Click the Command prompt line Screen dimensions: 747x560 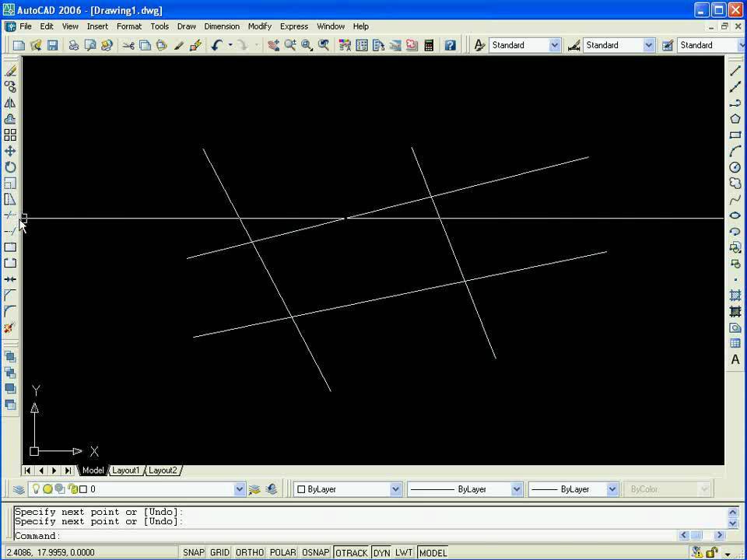[345, 536]
